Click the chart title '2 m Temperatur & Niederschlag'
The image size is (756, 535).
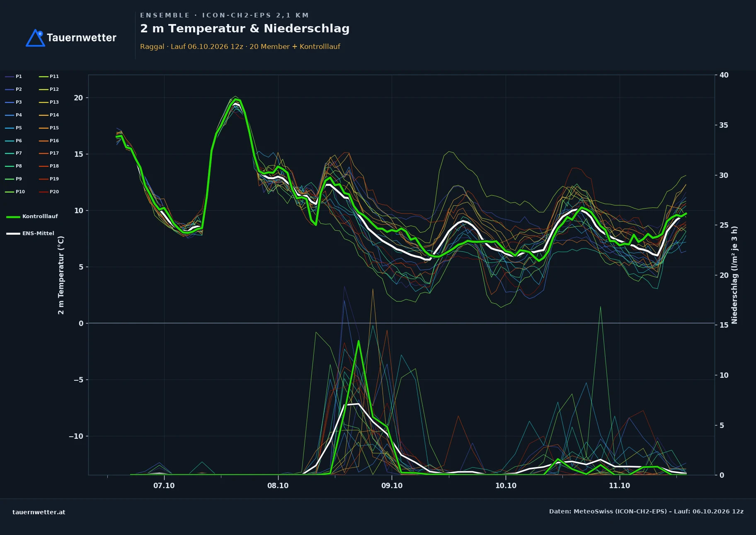[245, 29]
